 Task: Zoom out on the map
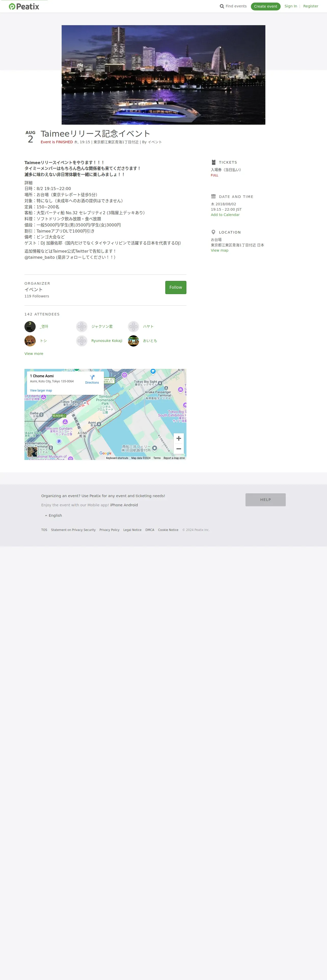point(179,449)
